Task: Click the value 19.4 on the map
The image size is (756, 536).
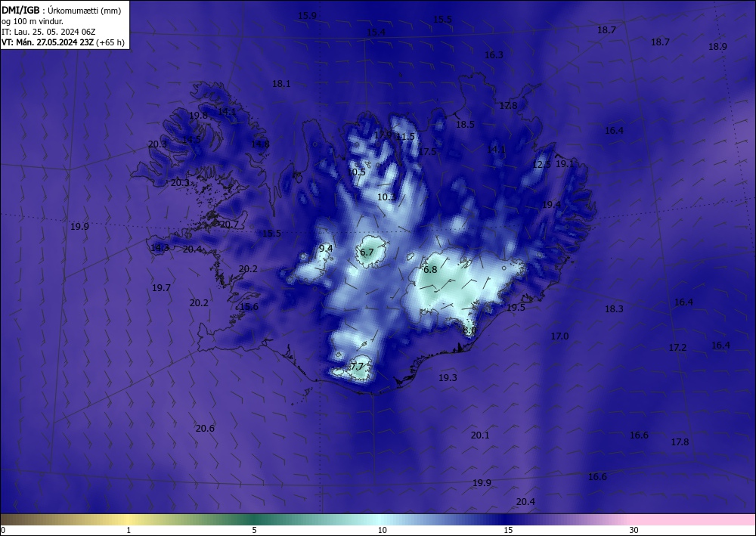Action: coord(552,204)
